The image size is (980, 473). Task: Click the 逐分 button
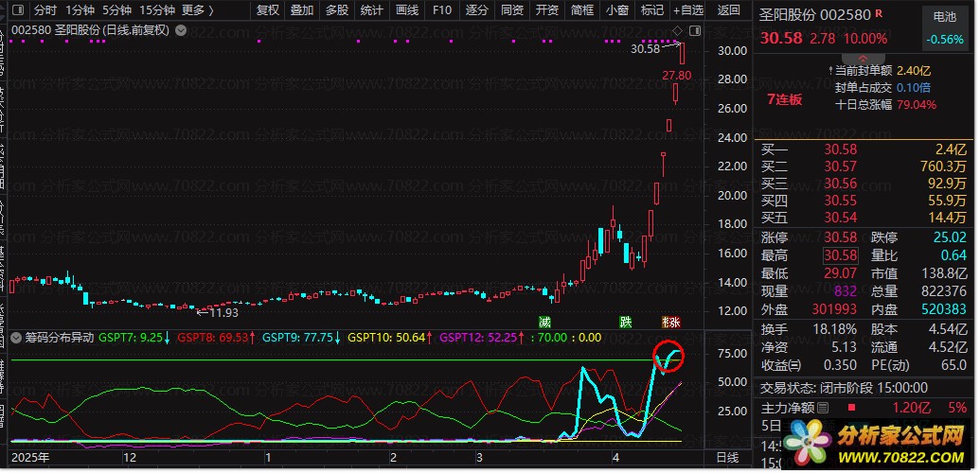coord(477,10)
